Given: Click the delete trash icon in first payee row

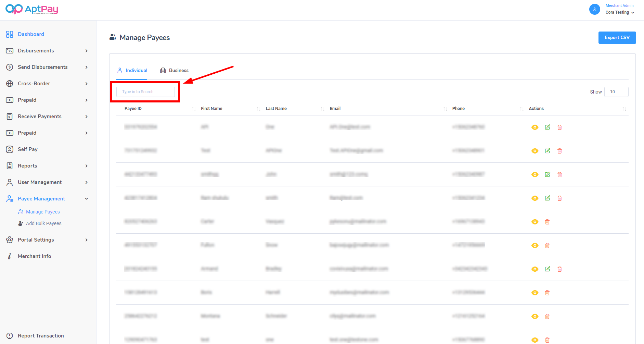Looking at the screenshot, I should (x=559, y=127).
